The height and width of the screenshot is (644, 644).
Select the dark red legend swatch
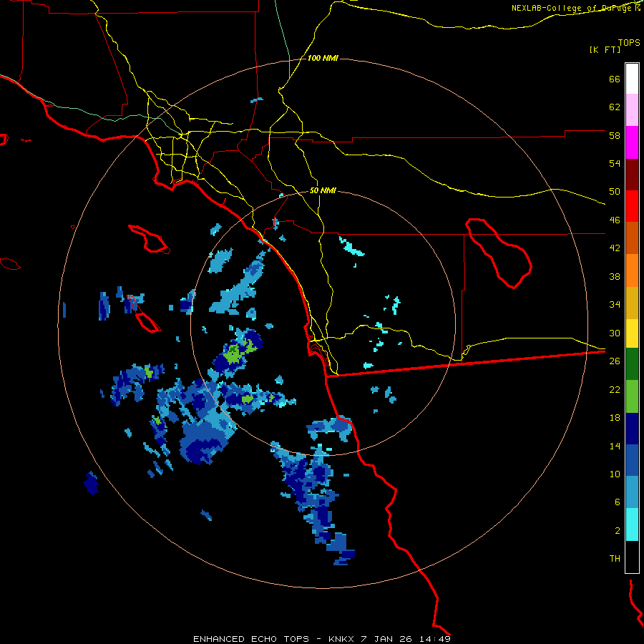(x=632, y=174)
